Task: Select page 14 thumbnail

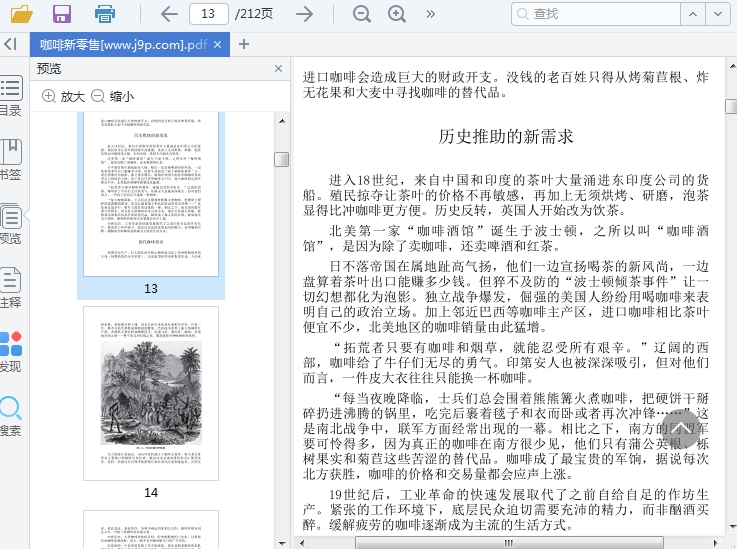Action: (151, 393)
